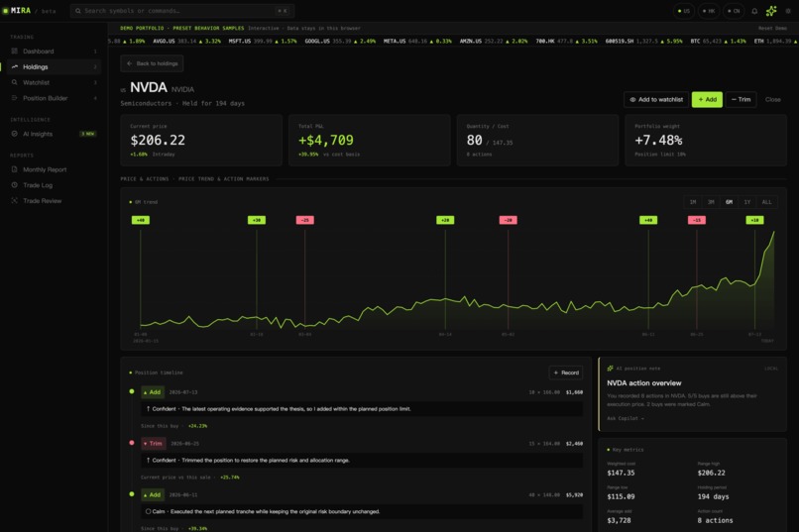Image resolution: width=799 pixels, height=532 pixels.
Task: Toggle the HK market filter pill
Action: click(x=709, y=11)
